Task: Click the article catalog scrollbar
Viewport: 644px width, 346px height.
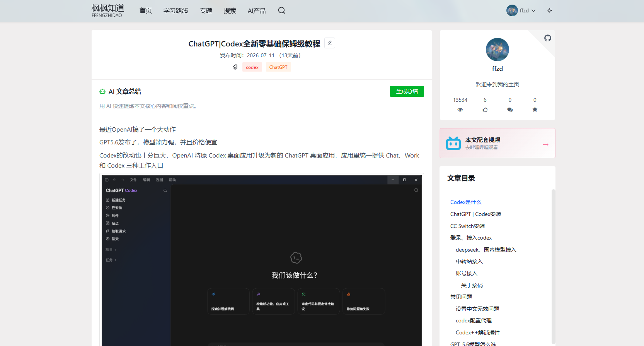Action: pyautogui.click(x=553, y=266)
